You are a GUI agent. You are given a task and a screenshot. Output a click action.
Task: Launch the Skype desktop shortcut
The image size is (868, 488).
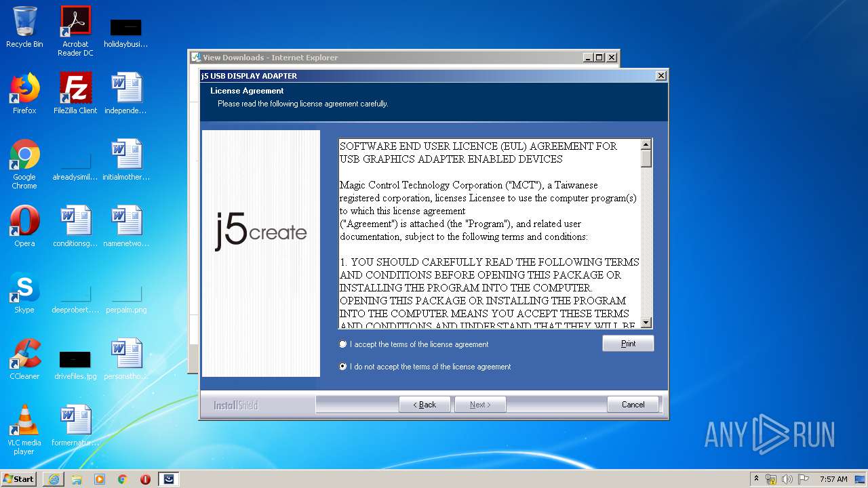[x=24, y=292]
